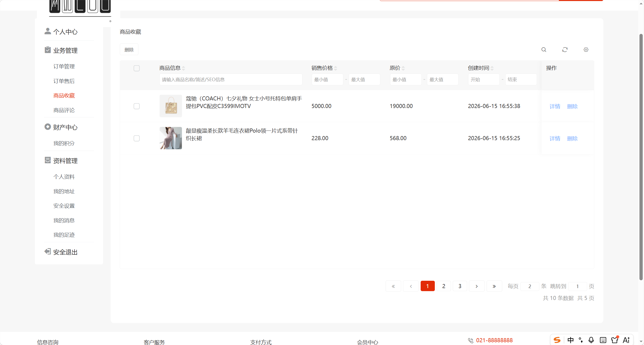Open 详情 for the 羊毛连衣裙 row
This screenshot has width=644, height=345.
pos(555,138)
